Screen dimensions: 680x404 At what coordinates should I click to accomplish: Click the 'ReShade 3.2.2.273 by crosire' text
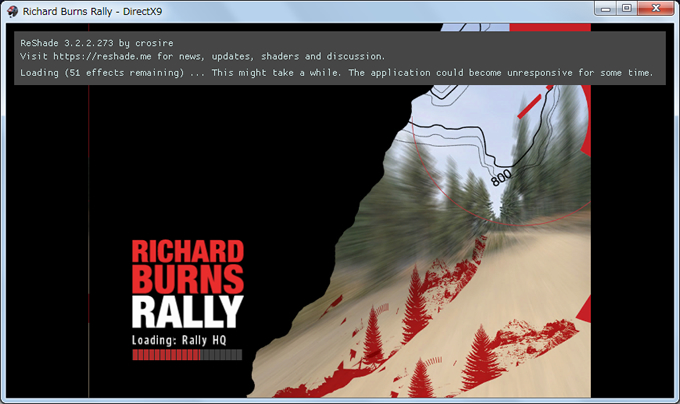[97, 43]
